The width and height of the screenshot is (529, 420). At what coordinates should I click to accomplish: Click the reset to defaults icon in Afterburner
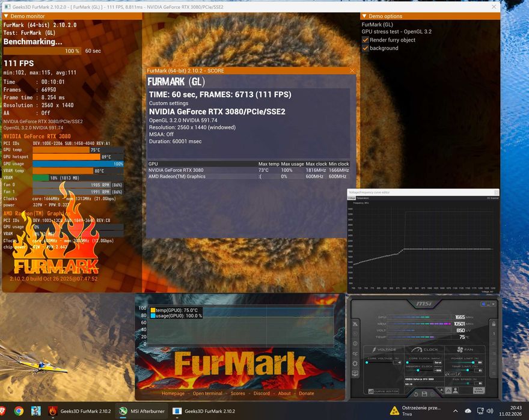(416, 394)
